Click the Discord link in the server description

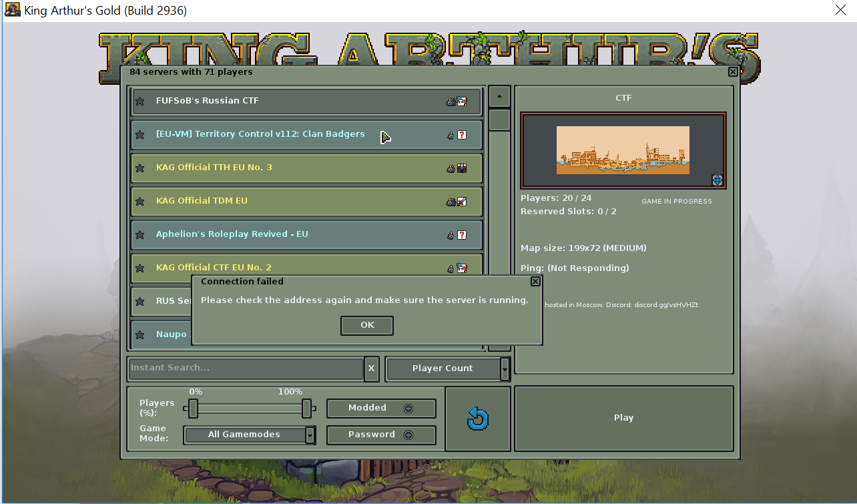(x=666, y=305)
